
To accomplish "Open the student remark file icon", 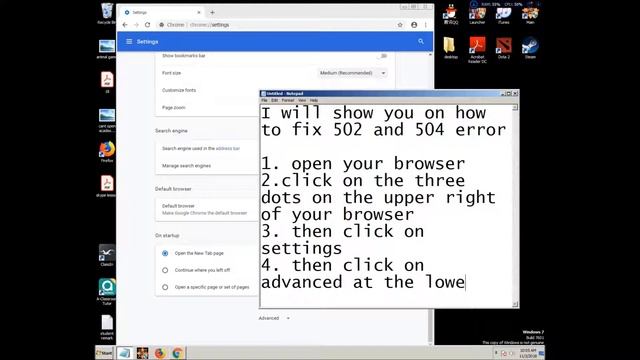I will point(107,327).
